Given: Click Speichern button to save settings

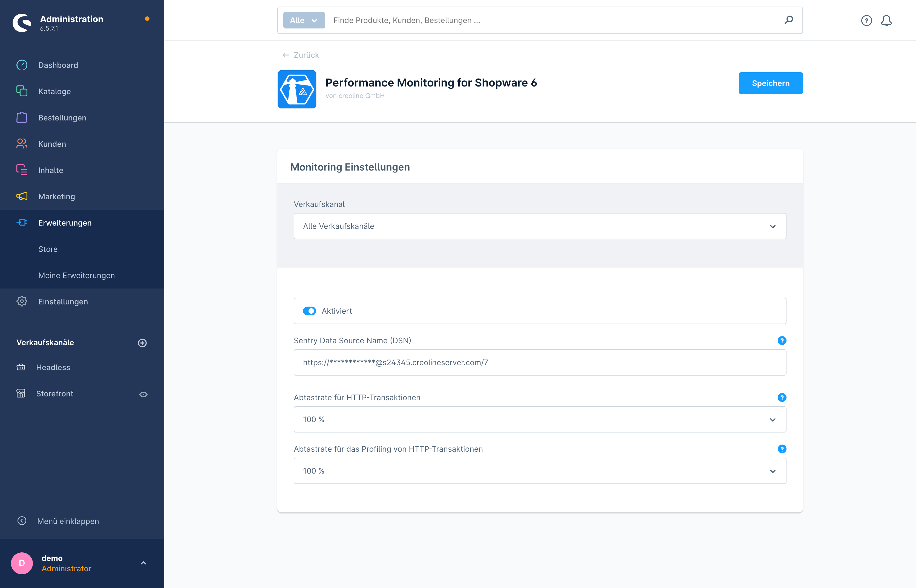Looking at the screenshot, I should [x=770, y=83].
